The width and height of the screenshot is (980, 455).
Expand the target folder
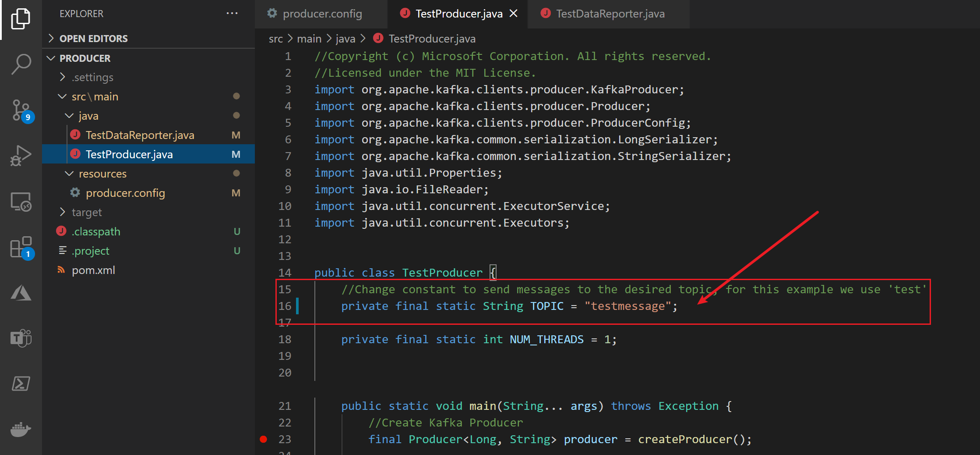point(86,213)
